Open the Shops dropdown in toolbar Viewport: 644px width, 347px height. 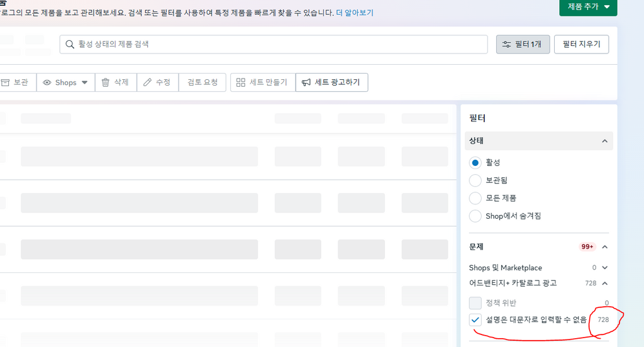coord(65,82)
